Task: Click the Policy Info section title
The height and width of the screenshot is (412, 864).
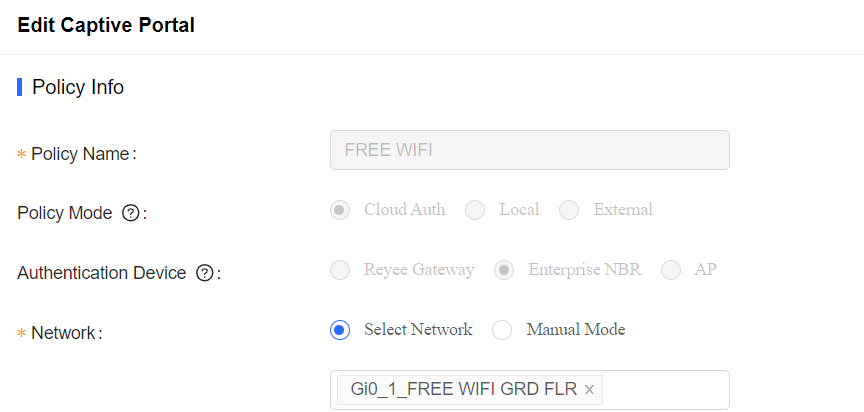Action: [x=78, y=87]
